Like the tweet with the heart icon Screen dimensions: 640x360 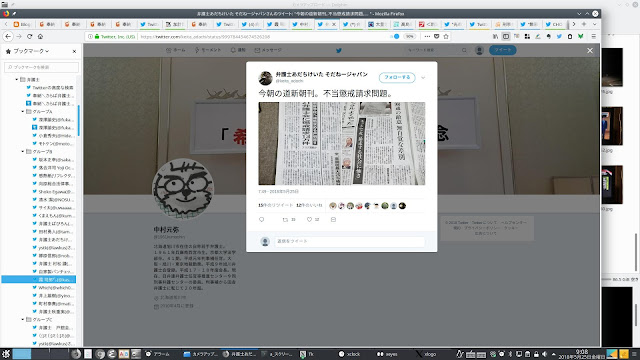point(309,220)
